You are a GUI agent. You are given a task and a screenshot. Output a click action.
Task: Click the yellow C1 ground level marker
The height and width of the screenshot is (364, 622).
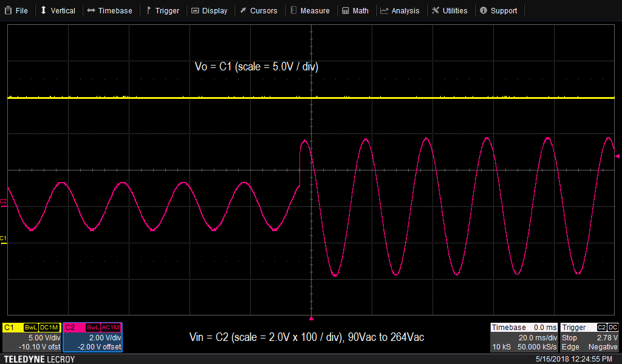tap(4, 238)
